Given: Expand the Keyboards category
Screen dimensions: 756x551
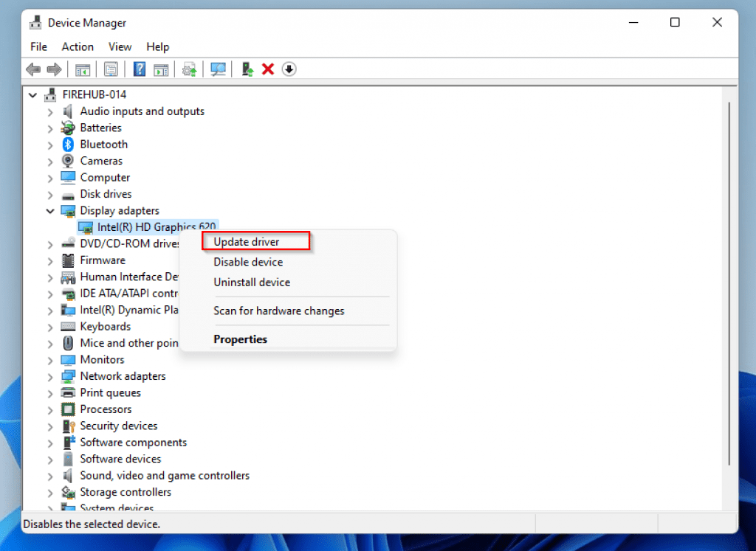Looking at the screenshot, I should [50, 327].
